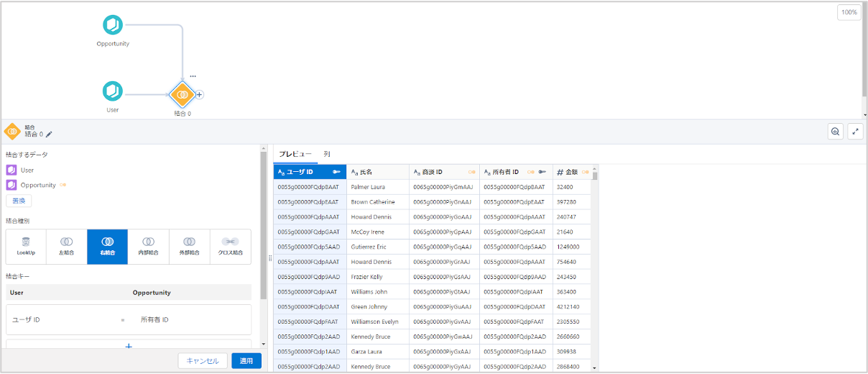Click the key icon in the ユーザ ID header
This screenshot has height=374, width=868.
[337, 172]
